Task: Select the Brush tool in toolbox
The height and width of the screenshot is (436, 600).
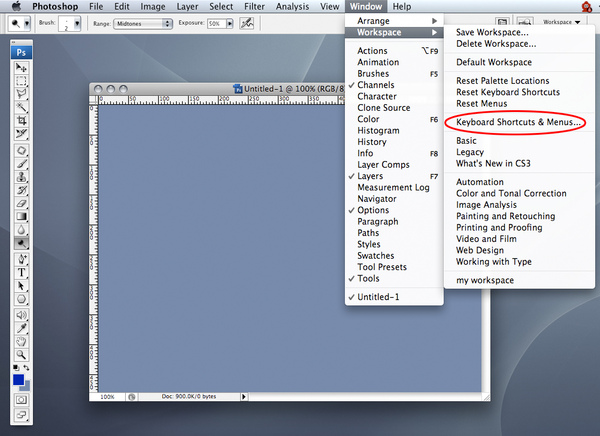Action: click(x=21, y=164)
